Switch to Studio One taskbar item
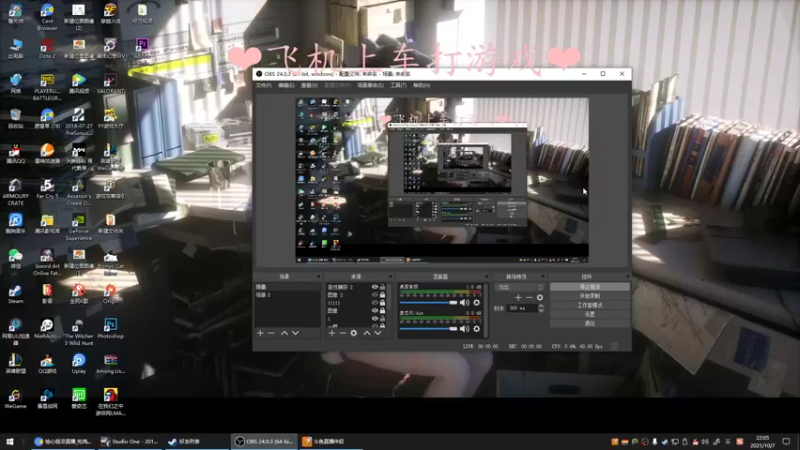800x450 pixels. tap(130, 441)
